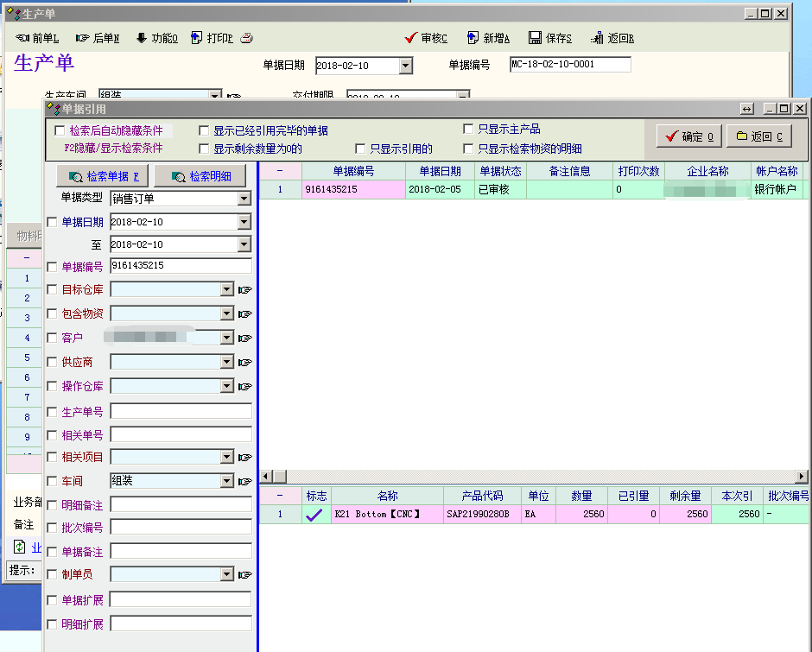Click the 打印 print toolbar icon
This screenshot has height=652, width=812.
(197, 38)
